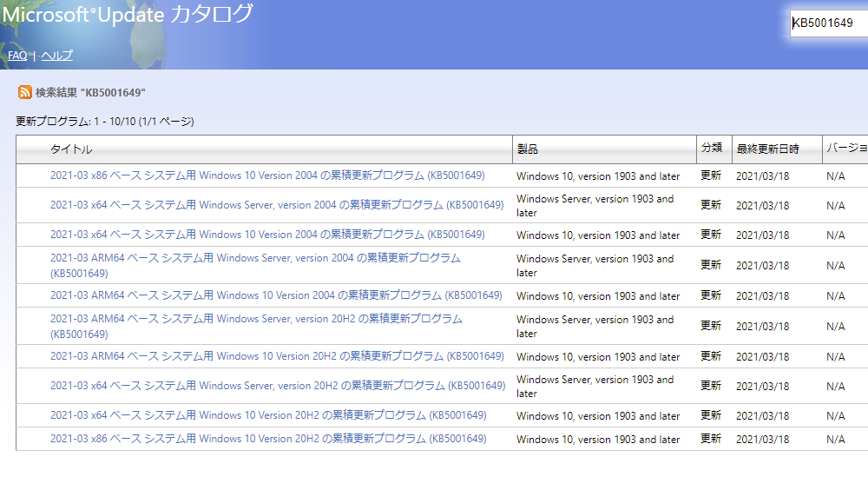
Task: Open x86 Windows 10 Version 2004 update link
Action: (267, 176)
